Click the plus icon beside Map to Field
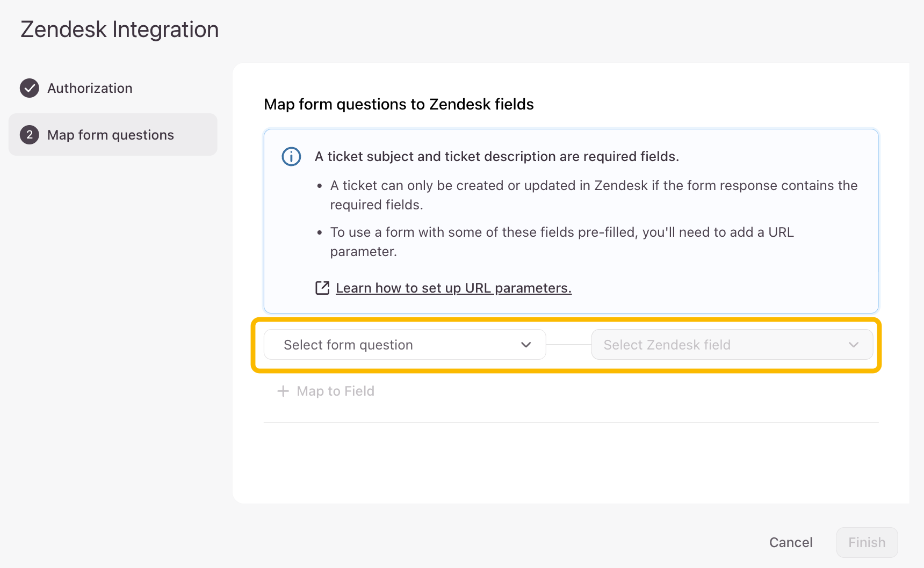The width and height of the screenshot is (924, 568). pos(283,391)
